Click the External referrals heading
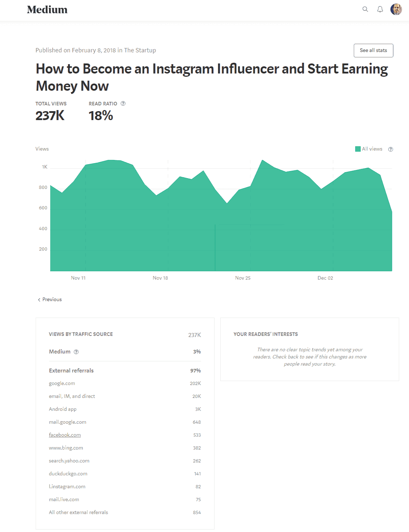 click(71, 371)
